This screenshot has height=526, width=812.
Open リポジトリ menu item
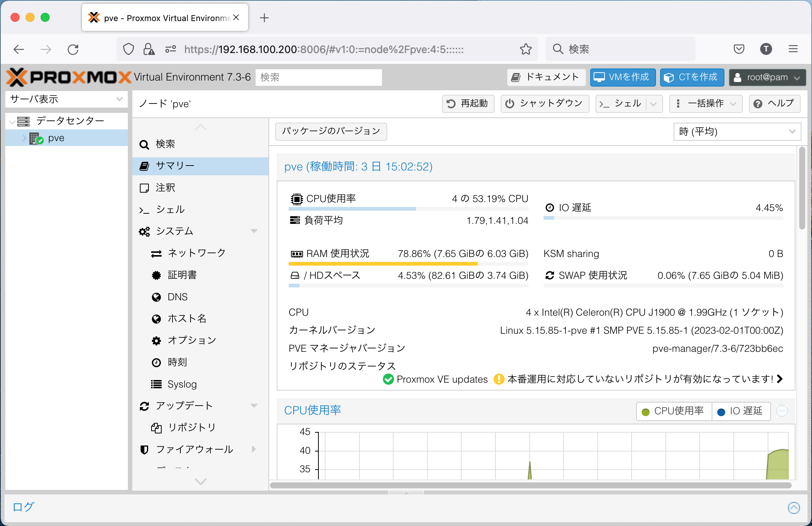pyautogui.click(x=200, y=428)
